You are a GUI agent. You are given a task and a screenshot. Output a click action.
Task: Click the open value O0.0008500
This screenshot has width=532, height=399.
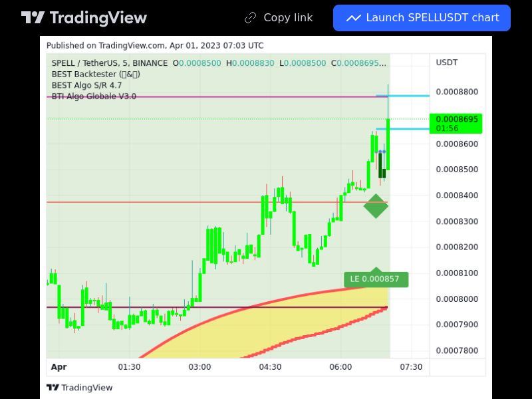pos(197,63)
